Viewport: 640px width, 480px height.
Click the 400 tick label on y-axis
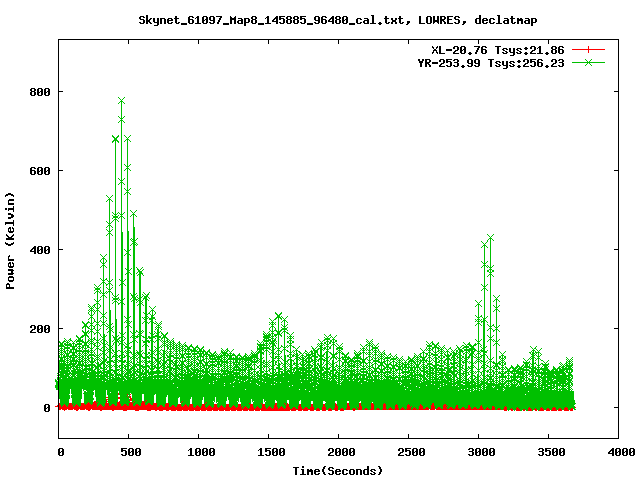tap(38, 250)
